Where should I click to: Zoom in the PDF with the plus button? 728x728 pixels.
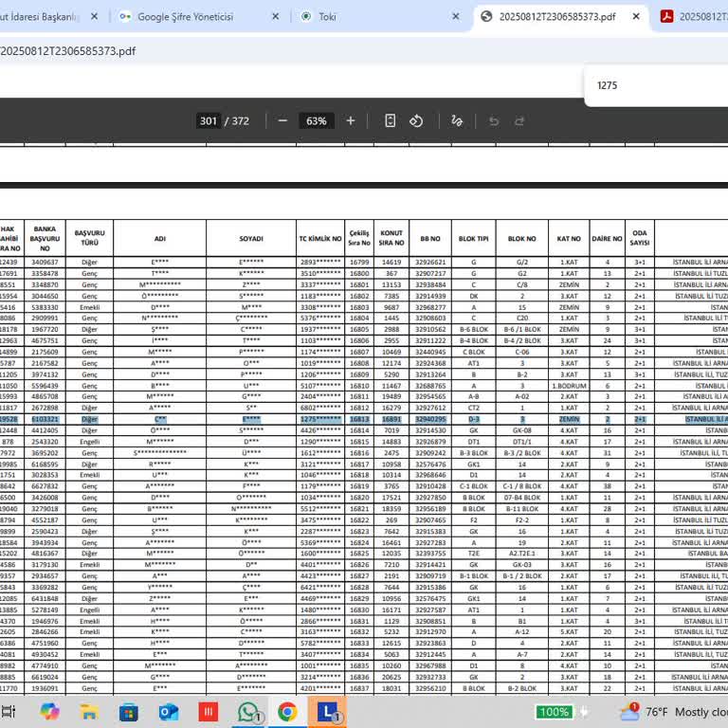[x=350, y=121]
